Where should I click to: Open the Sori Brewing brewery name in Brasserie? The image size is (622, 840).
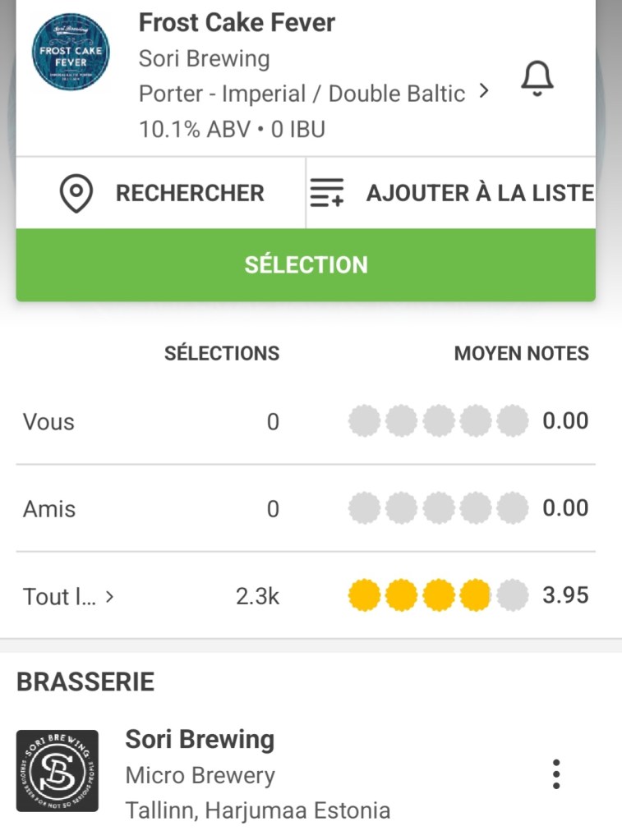click(200, 739)
